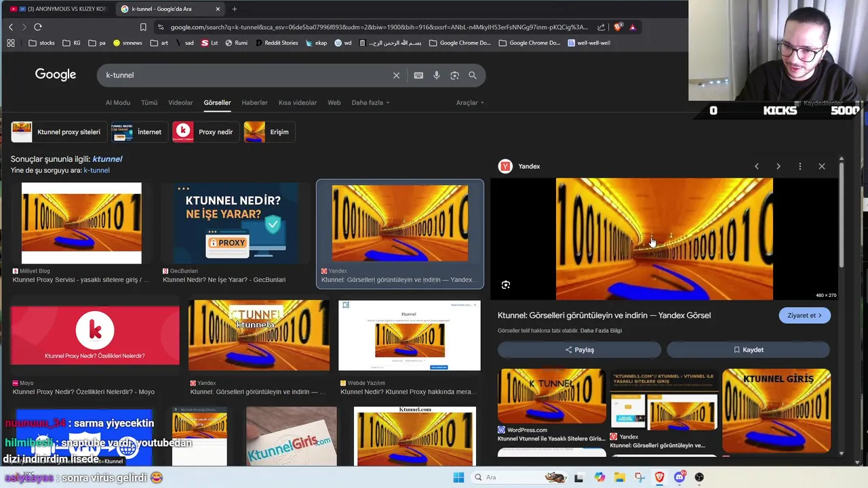Switch to the Web tab

pyautogui.click(x=334, y=103)
